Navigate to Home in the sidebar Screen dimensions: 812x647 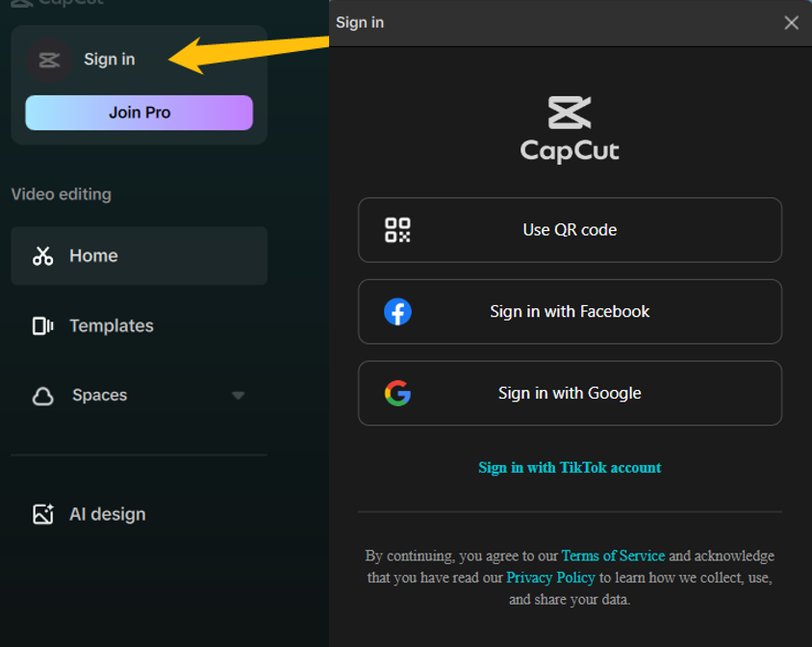tap(92, 255)
